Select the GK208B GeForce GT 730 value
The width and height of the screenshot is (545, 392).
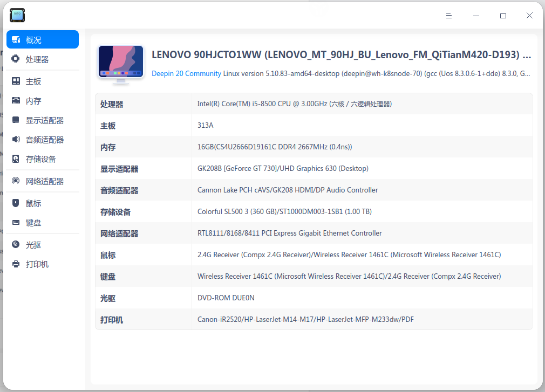tap(283, 168)
